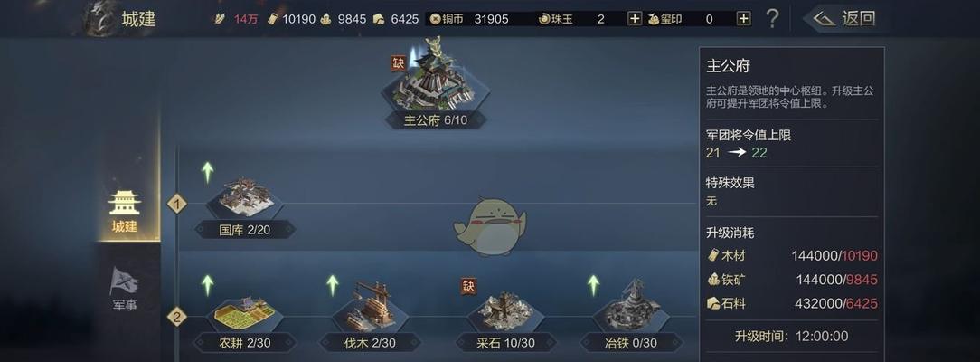Switch to the 城建 side tab
980x362 pixels.
point(125,212)
